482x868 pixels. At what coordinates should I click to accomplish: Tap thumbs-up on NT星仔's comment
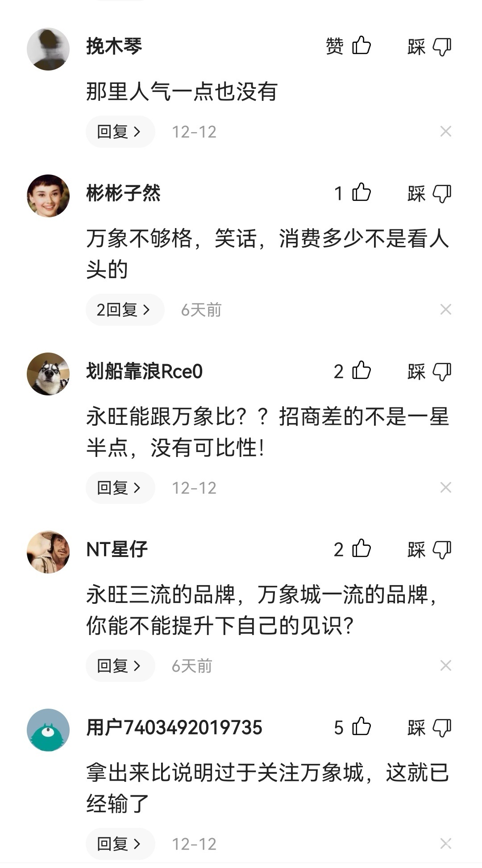pos(361,549)
